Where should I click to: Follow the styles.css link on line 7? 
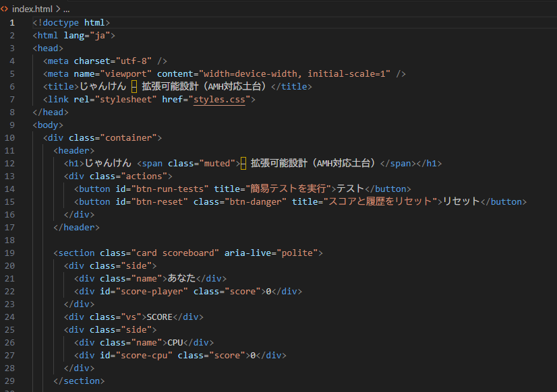click(219, 99)
